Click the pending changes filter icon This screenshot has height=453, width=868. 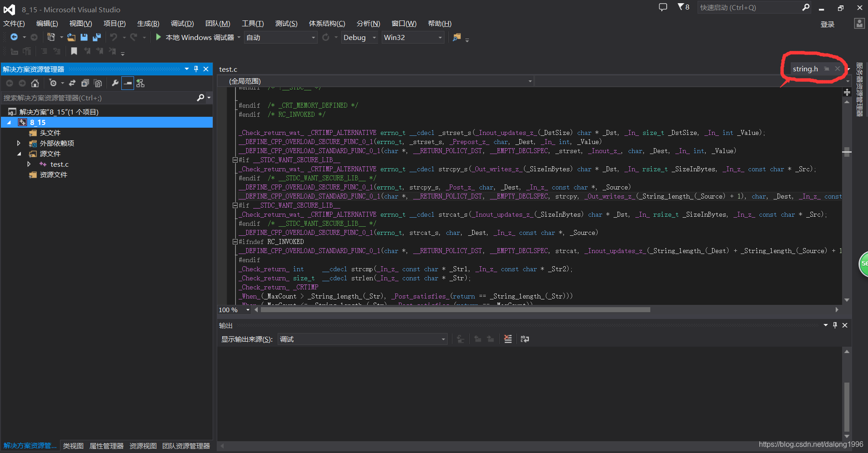click(x=53, y=83)
